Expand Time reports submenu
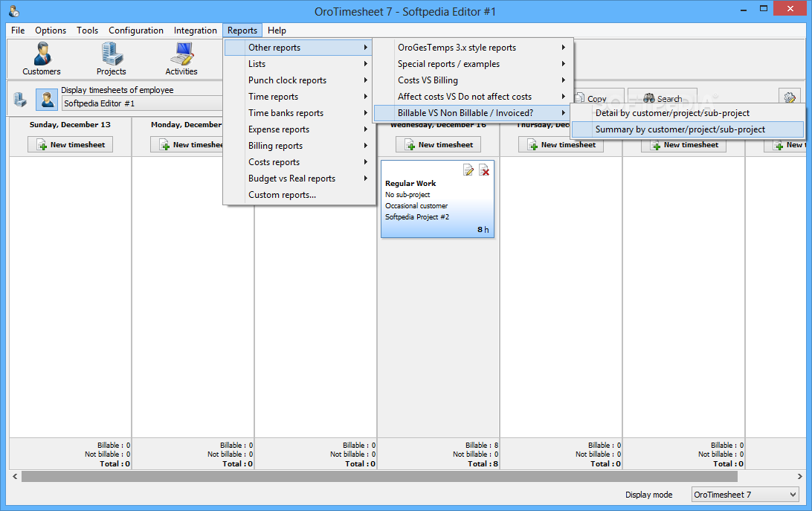This screenshot has height=511, width=812. coord(300,97)
